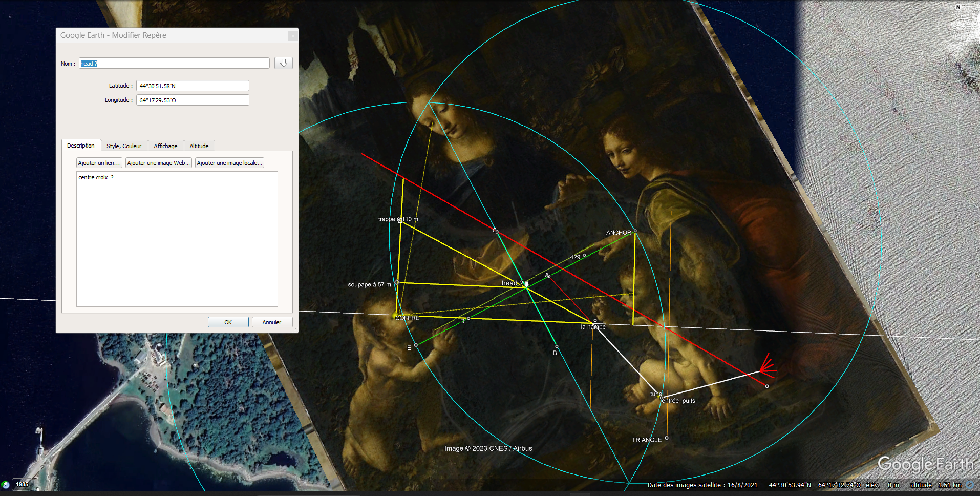Viewport: 980px width, 496px height.
Task: Select placemark D marker
Action: (468, 318)
